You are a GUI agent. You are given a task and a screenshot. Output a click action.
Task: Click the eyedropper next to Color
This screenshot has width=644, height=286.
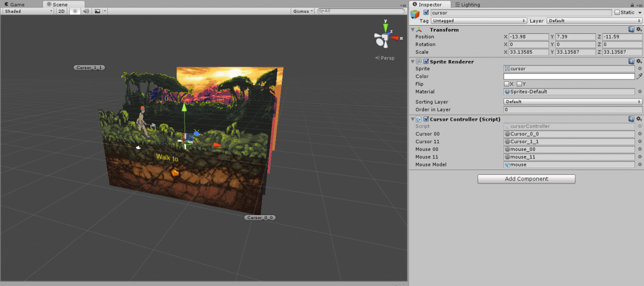click(639, 77)
